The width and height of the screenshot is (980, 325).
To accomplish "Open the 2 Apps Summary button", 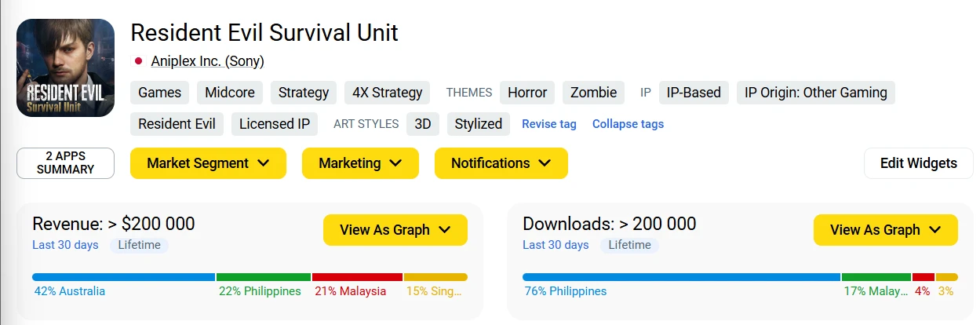I will pyautogui.click(x=65, y=163).
